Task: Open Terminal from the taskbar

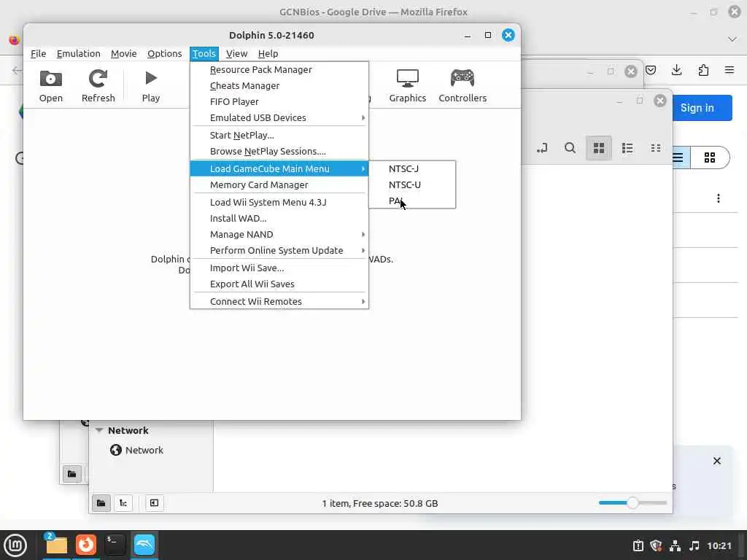Action: 115,545
